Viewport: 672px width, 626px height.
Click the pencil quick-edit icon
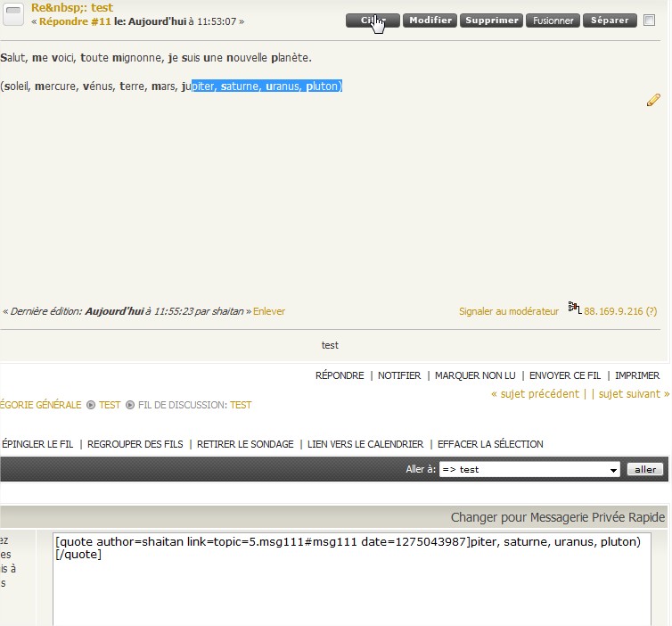pyautogui.click(x=653, y=100)
